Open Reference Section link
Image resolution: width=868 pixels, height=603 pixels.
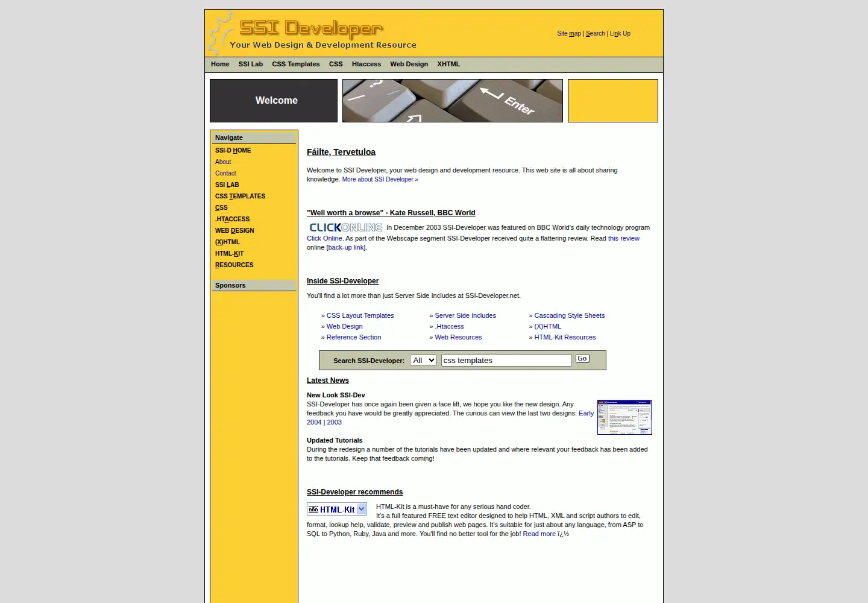pyautogui.click(x=354, y=338)
